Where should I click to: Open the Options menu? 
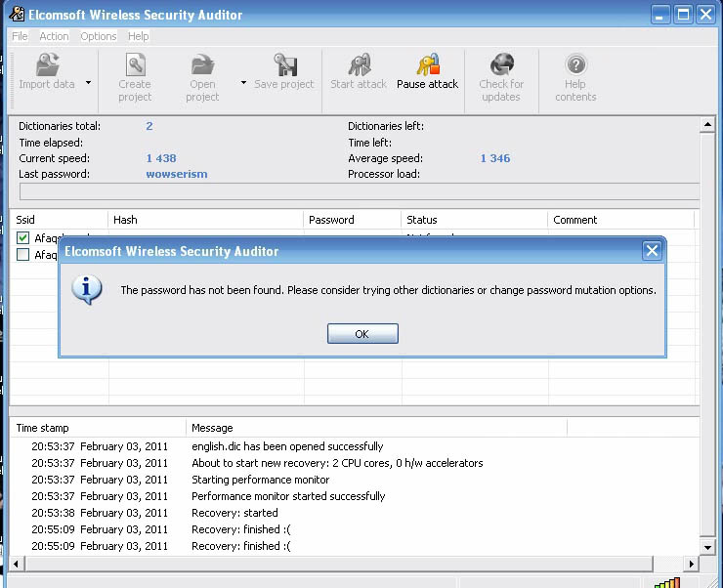(x=99, y=36)
